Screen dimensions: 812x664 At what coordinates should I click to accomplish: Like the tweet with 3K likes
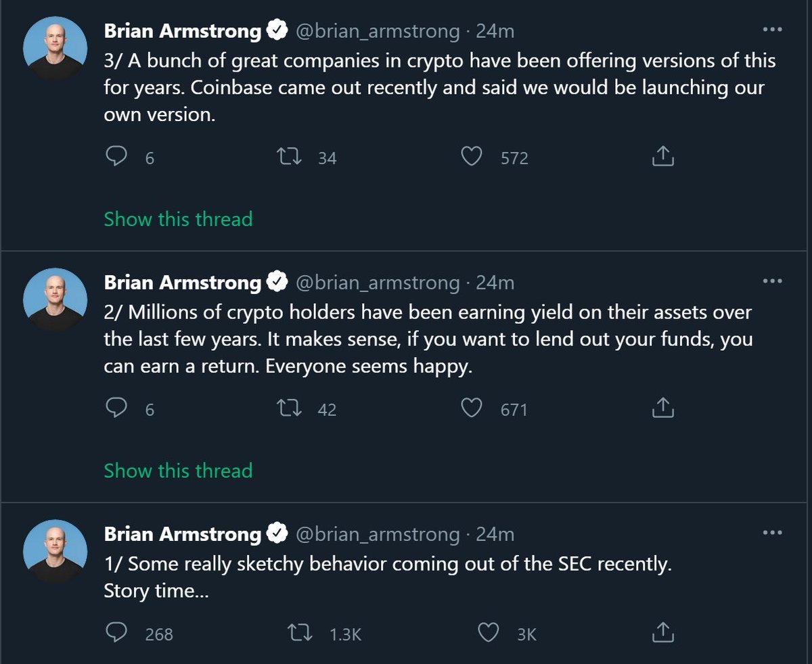tap(488, 633)
